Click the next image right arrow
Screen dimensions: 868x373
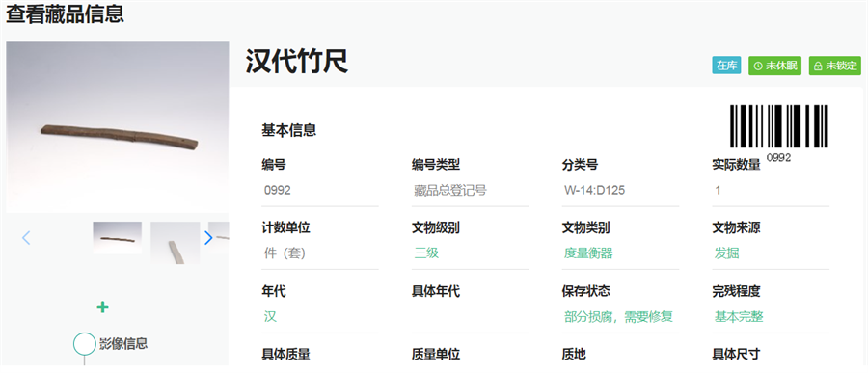tap(208, 238)
